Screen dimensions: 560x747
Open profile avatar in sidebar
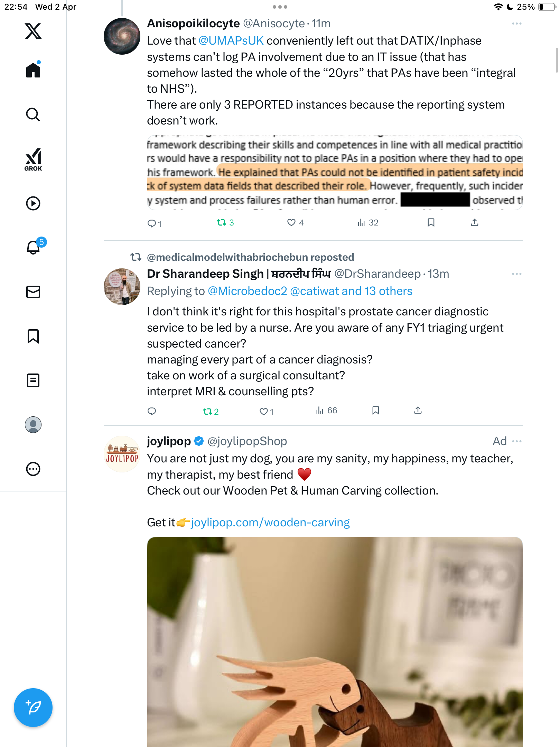pos(33,425)
